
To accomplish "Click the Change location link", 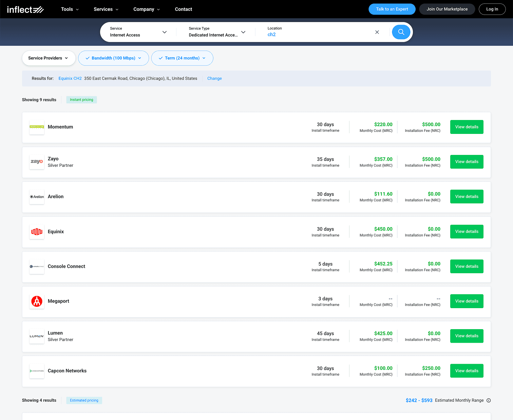I will point(214,78).
